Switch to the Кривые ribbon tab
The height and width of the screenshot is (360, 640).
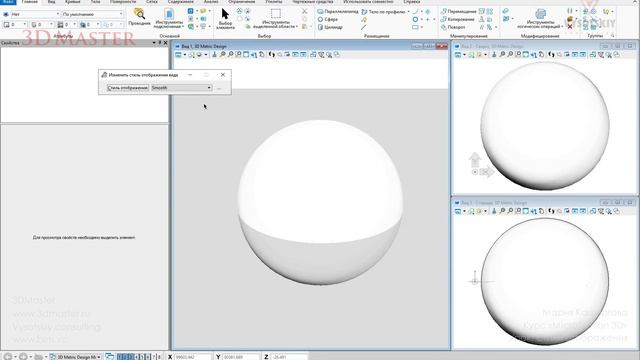73,2
